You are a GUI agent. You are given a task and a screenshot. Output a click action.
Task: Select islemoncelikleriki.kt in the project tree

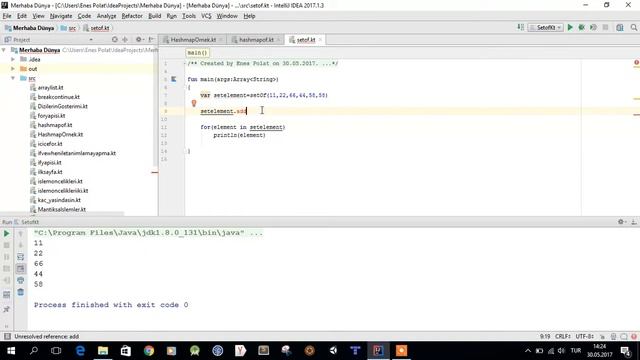pyautogui.click(x=62, y=191)
